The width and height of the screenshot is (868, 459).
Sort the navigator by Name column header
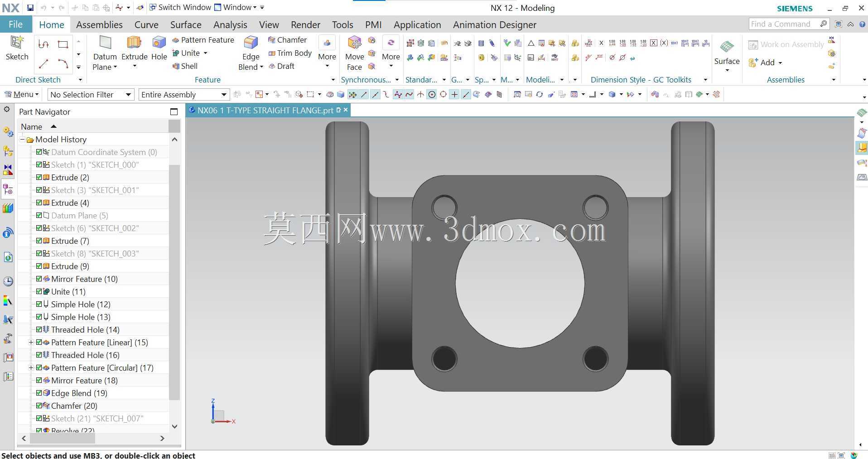click(93, 126)
